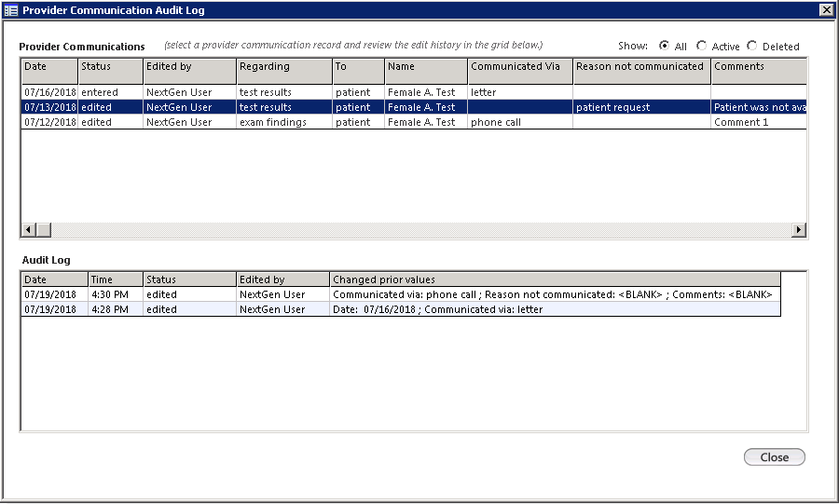Click the 'Patient was not ava' comments cell

pyautogui.click(x=759, y=107)
